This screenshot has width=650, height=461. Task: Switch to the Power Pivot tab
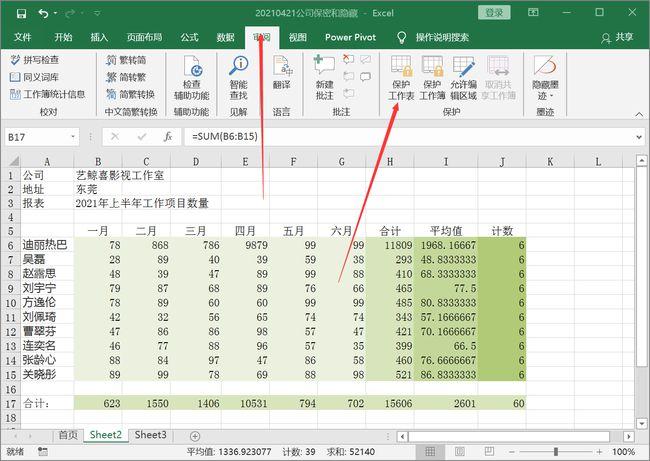pyautogui.click(x=350, y=37)
